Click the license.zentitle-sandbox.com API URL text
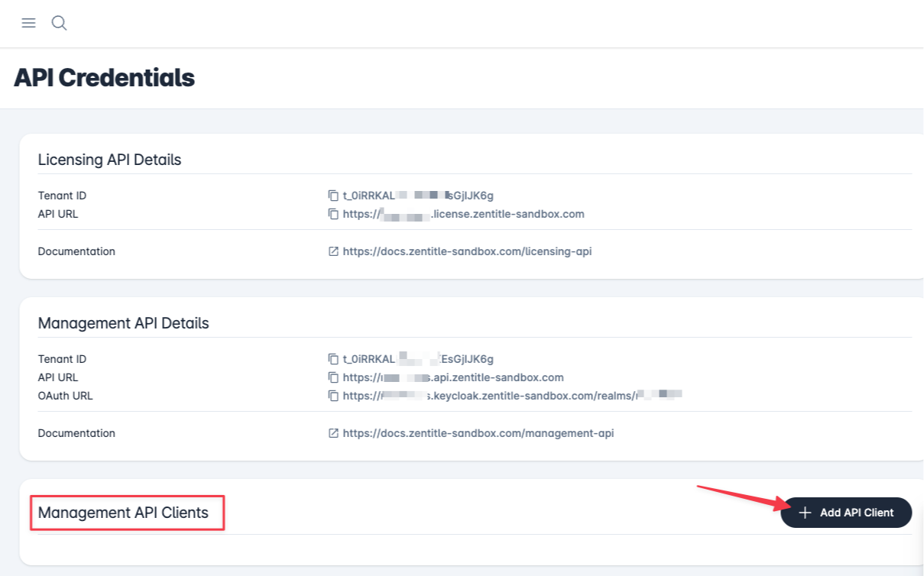 pyautogui.click(x=464, y=214)
